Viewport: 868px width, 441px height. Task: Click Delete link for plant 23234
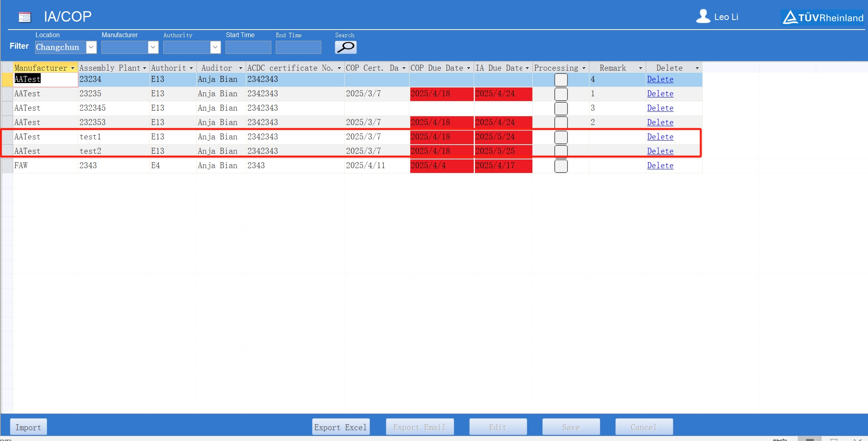(x=660, y=79)
